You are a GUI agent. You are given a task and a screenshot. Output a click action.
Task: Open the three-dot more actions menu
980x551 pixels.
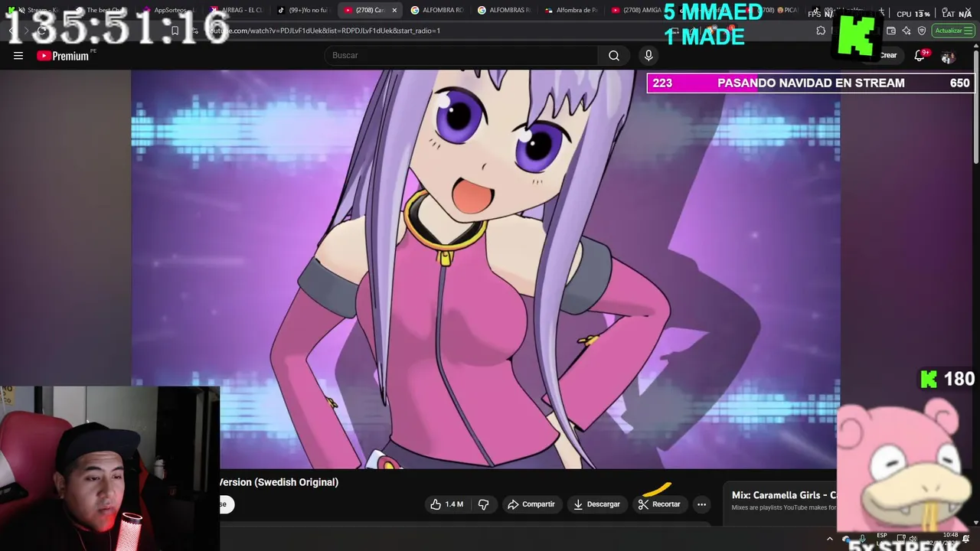701,504
